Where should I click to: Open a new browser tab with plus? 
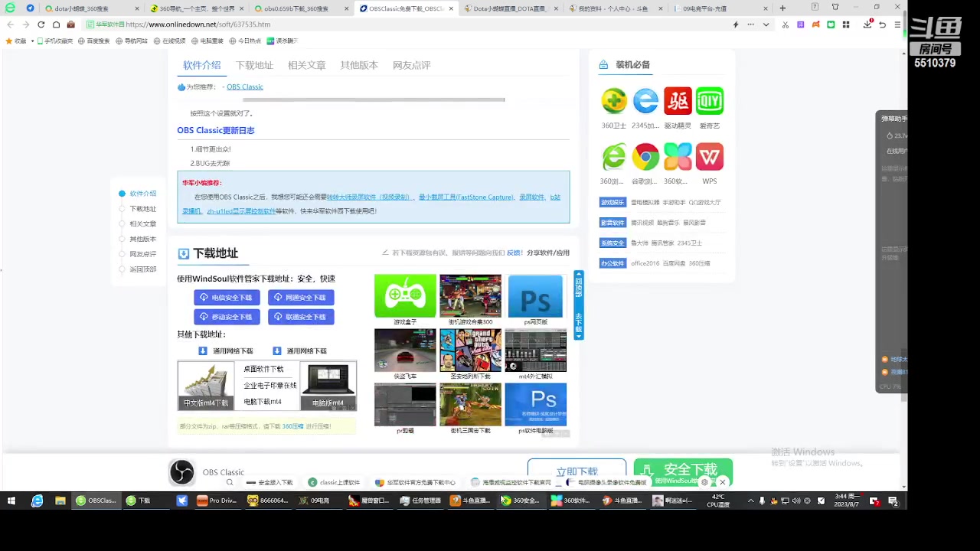(782, 8)
